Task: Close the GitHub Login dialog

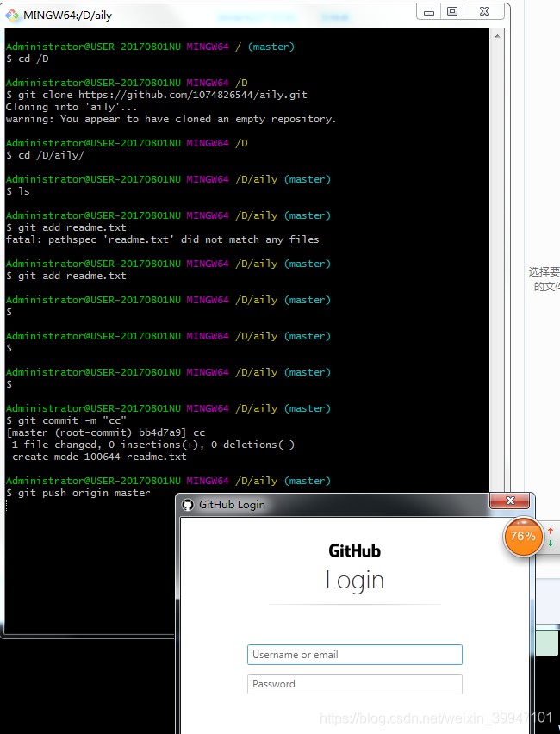Action: click(510, 501)
